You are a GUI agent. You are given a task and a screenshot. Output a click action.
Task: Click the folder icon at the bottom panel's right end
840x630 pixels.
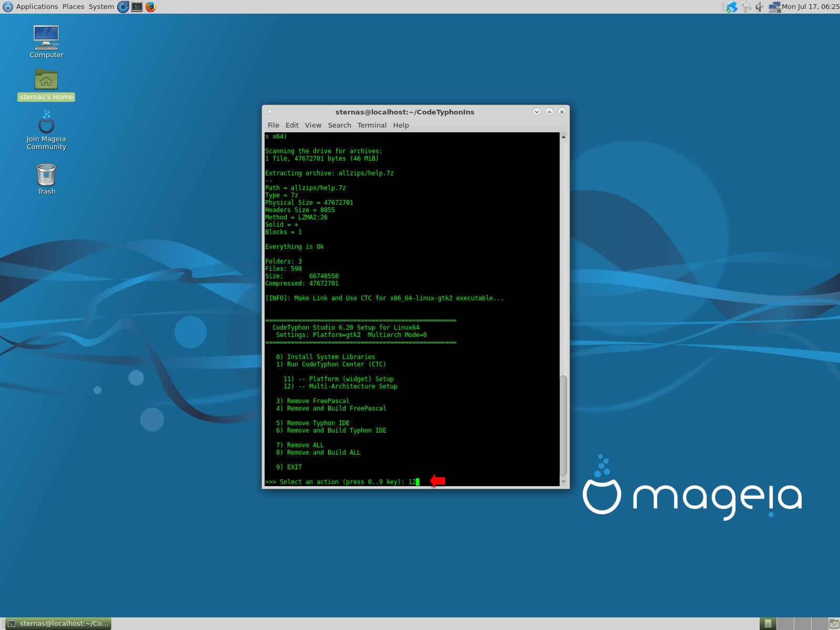[x=834, y=624]
